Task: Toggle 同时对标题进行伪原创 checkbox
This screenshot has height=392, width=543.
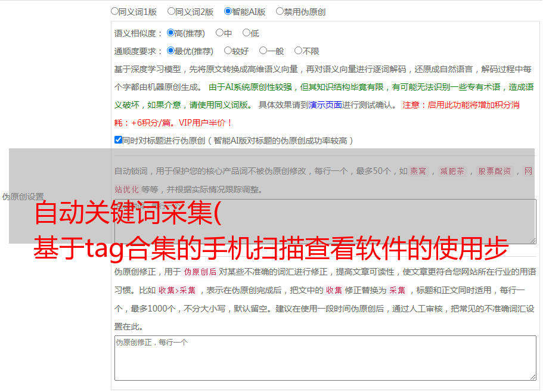Action: coord(118,140)
